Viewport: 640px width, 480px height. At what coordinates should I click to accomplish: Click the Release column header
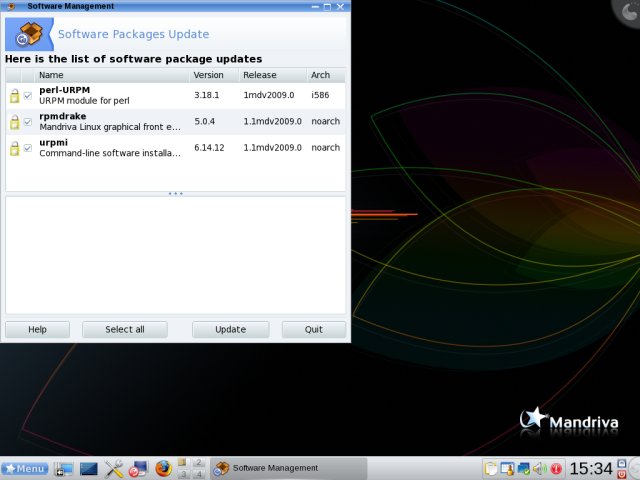(x=272, y=75)
